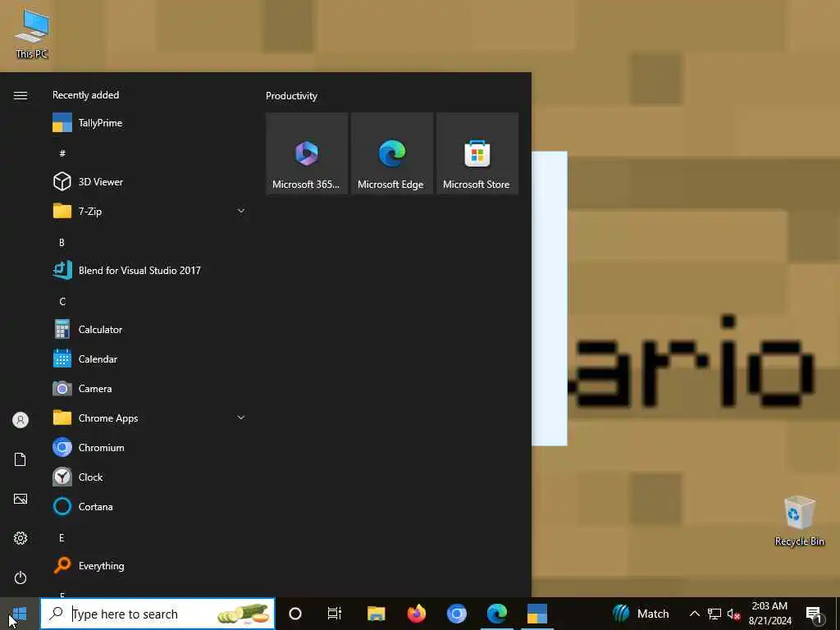Viewport: 840px width, 630px height.
Task: Click the '#' letter header
Action: tap(62, 153)
